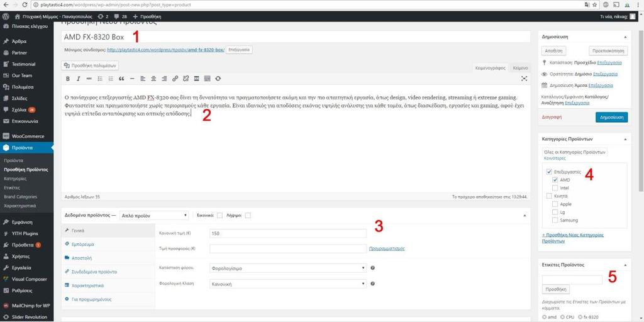Insert a horizontal line
Screen dimensions: 644x322
(132, 79)
